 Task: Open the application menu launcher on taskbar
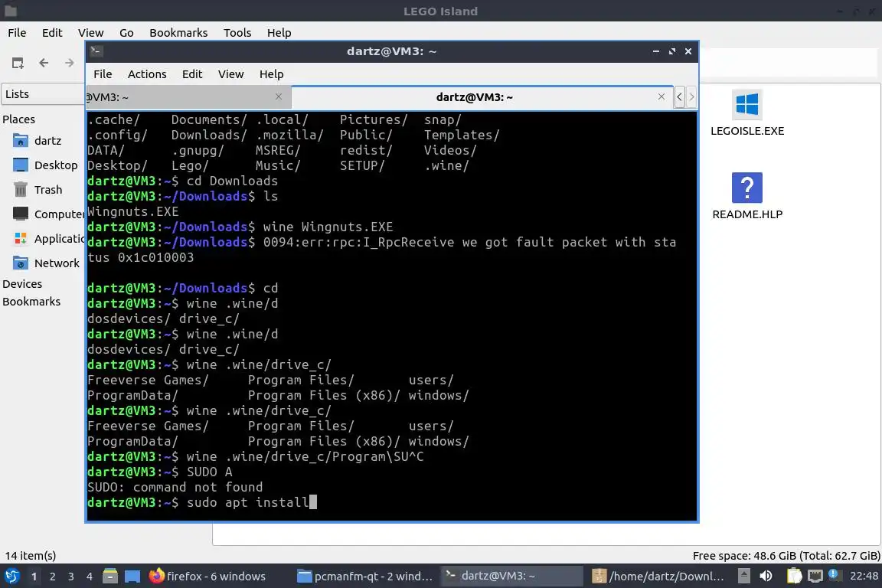11,577
